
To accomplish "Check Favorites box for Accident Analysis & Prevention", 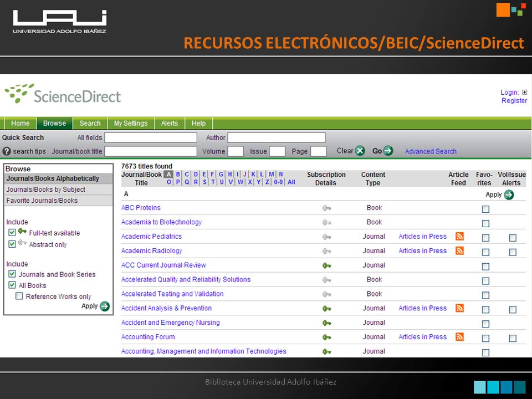I will (485, 309).
